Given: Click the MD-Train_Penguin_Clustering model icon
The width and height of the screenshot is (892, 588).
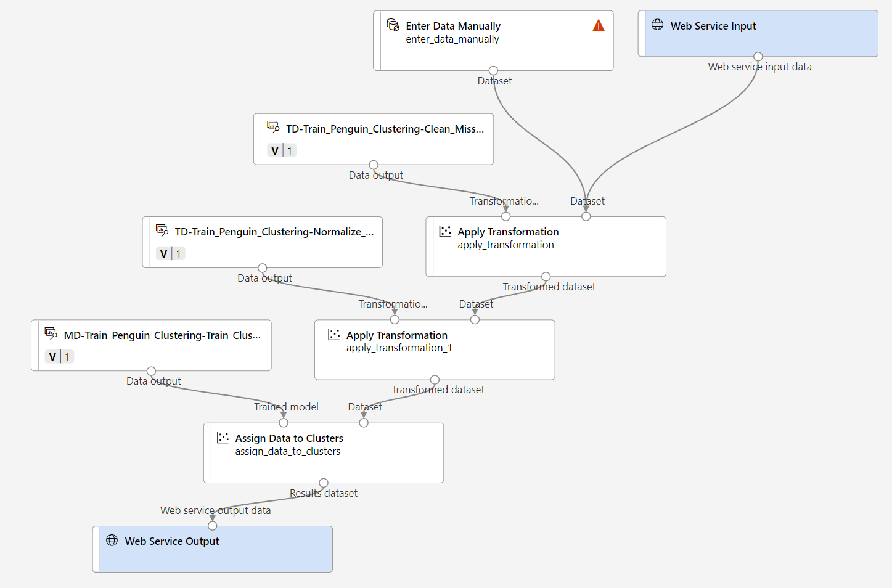Looking at the screenshot, I should pos(51,333).
